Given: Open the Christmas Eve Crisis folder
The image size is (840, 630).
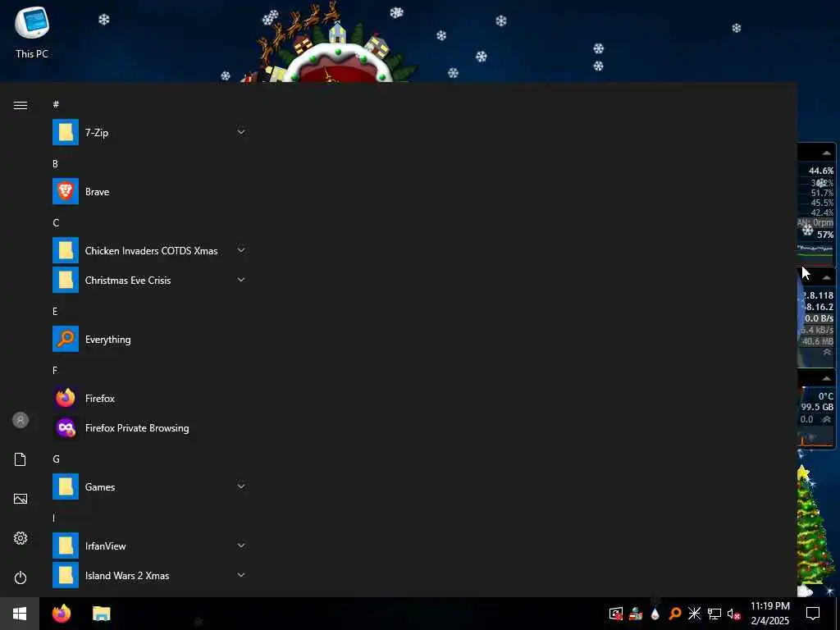Looking at the screenshot, I should coord(149,281).
